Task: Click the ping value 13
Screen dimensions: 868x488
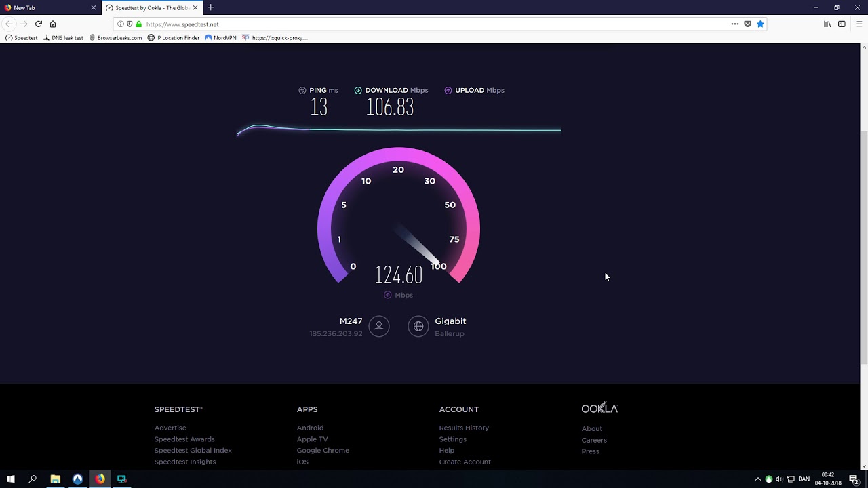Action: click(319, 106)
